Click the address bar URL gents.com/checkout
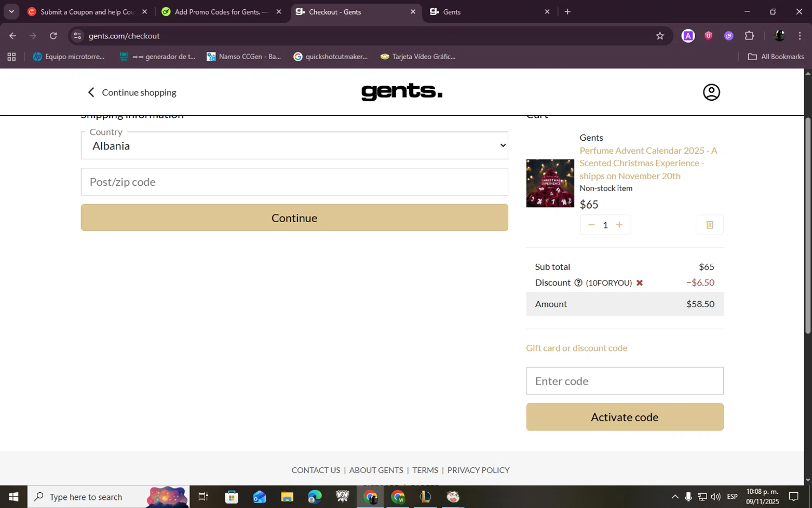Viewport: 812px width, 508px height. coord(124,36)
